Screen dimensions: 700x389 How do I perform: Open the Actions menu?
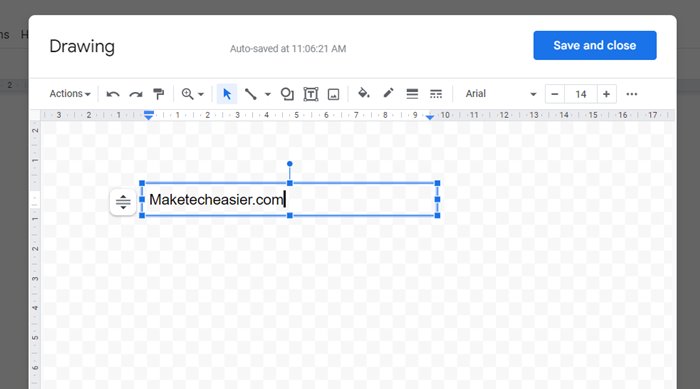click(x=70, y=94)
